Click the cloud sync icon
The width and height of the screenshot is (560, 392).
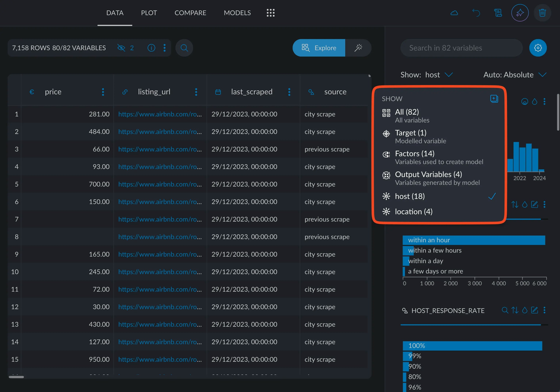click(x=454, y=13)
